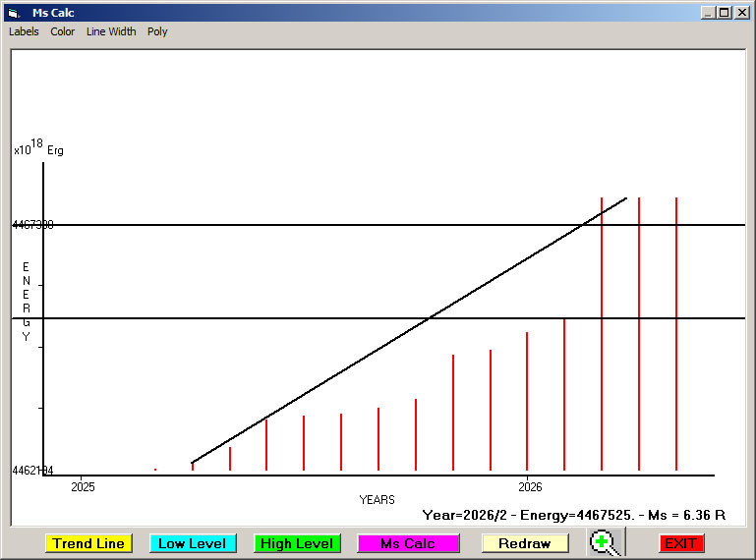Click the Redraw button
756x560 pixels.
pos(524,543)
